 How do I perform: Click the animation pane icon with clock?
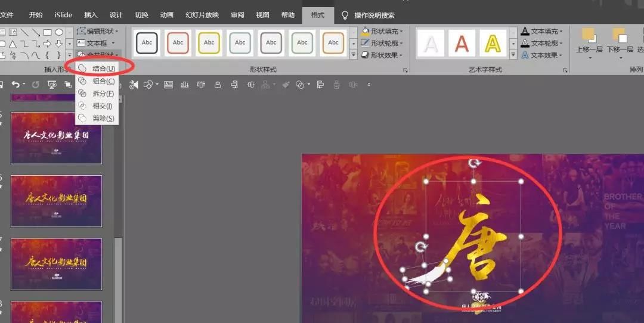pyautogui.click(x=134, y=85)
